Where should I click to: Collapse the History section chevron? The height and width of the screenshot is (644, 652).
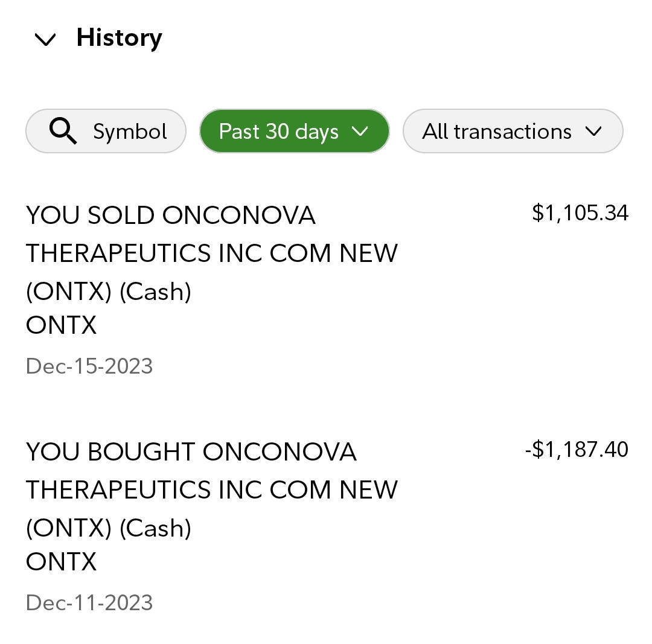pyautogui.click(x=45, y=40)
